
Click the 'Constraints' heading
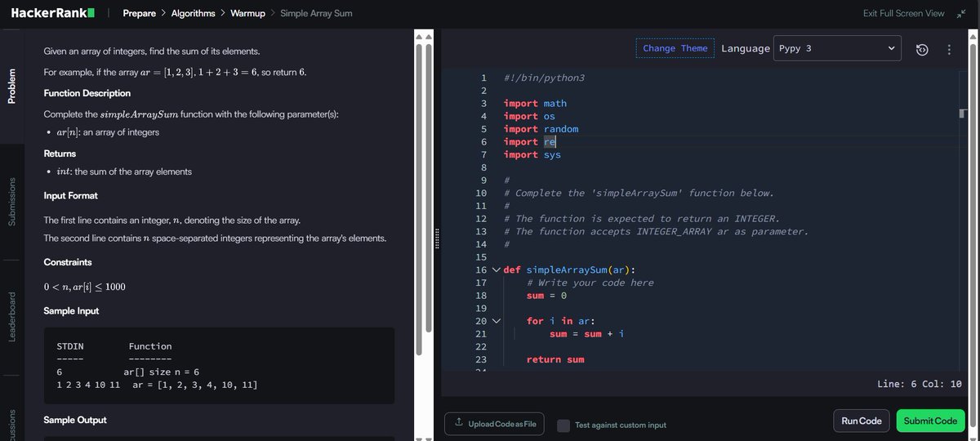tap(68, 262)
